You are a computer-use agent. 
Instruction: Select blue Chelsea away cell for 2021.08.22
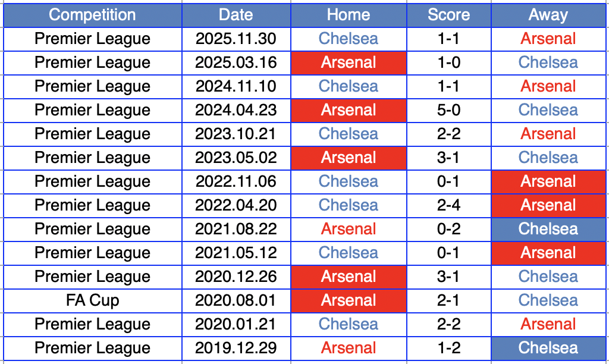coord(548,229)
